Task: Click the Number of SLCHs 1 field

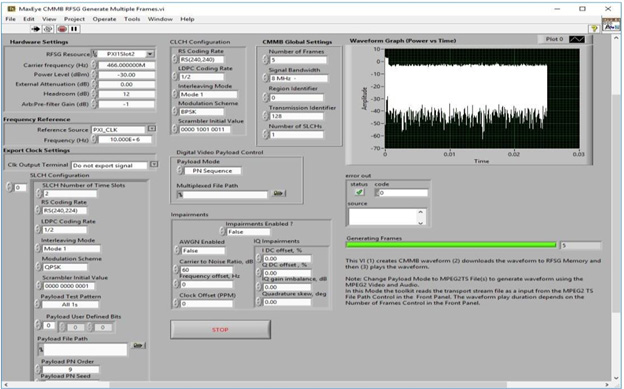Action: [296, 135]
